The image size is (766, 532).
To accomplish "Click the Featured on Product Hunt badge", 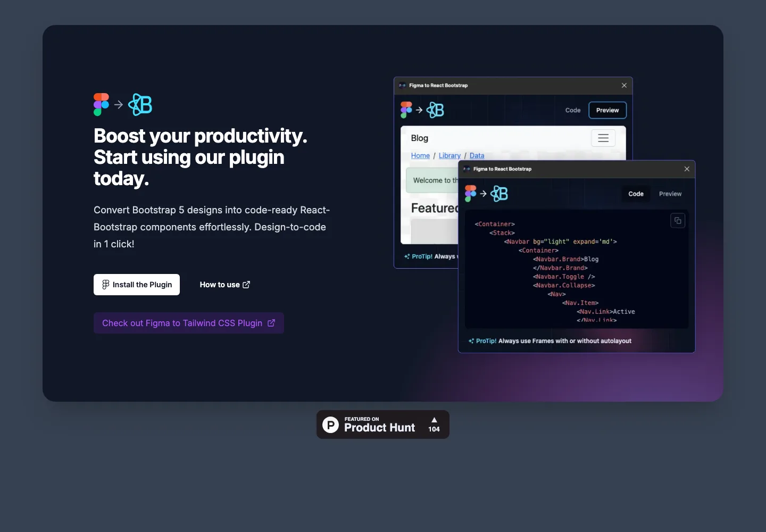I will point(383,425).
